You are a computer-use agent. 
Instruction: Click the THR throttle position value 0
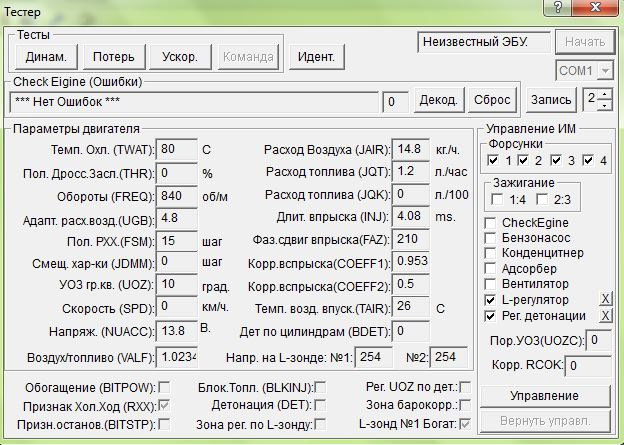177,173
